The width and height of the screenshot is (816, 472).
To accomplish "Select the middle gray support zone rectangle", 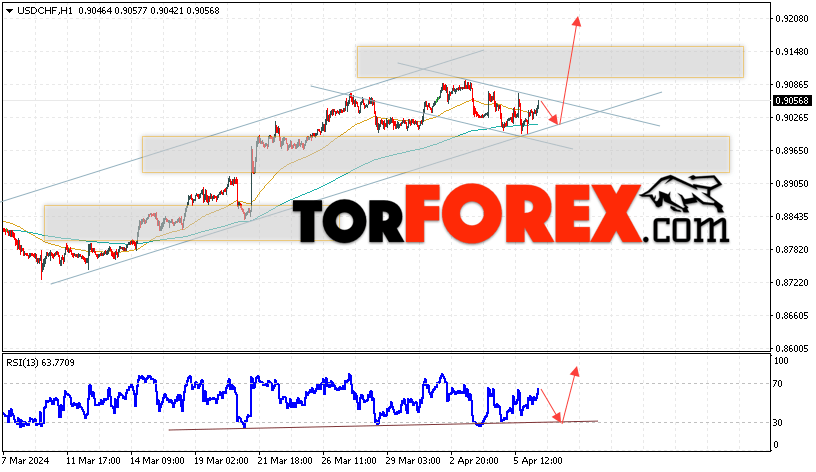I will click(x=436, y=155).
